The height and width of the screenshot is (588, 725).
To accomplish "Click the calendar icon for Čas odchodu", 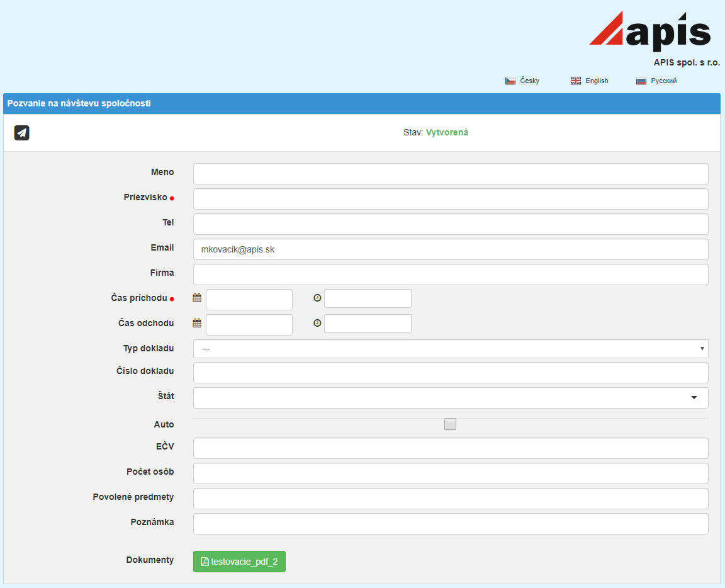I will (197, 324).
